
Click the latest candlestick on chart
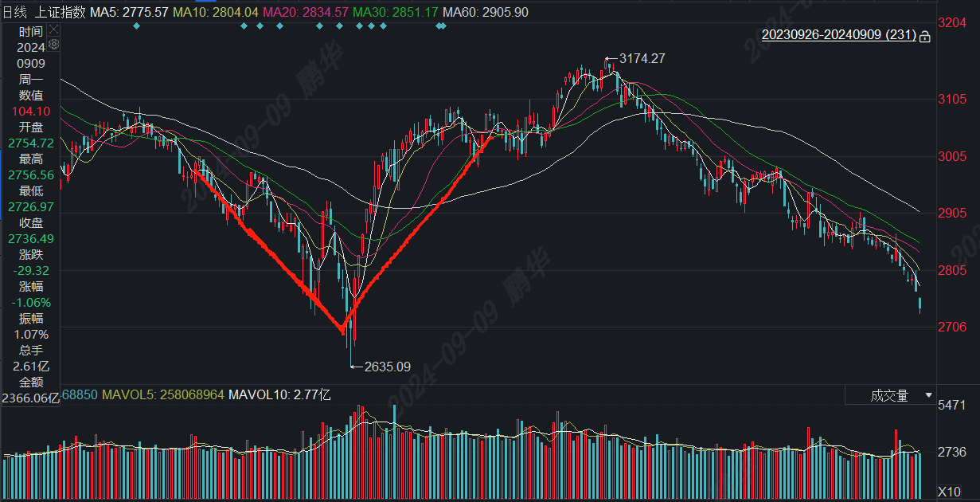(x=920, y=304)
